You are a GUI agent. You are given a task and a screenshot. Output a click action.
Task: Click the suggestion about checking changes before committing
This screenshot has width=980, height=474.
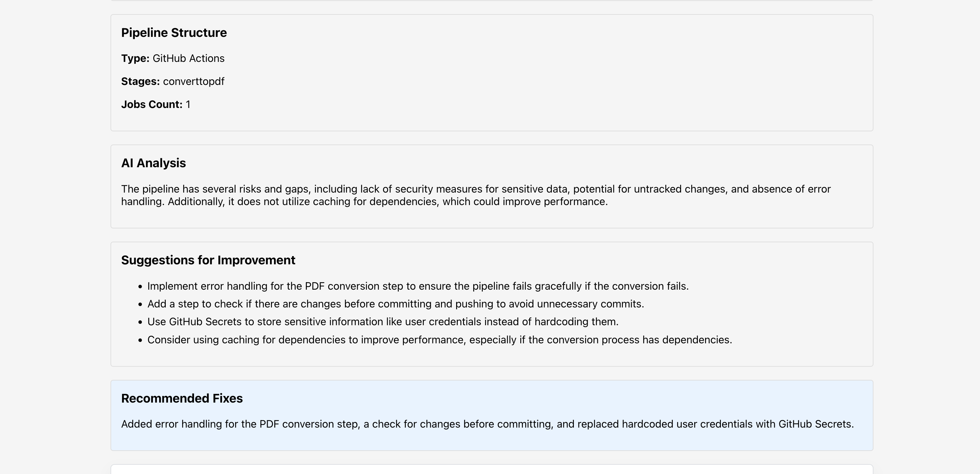point(395,304)
